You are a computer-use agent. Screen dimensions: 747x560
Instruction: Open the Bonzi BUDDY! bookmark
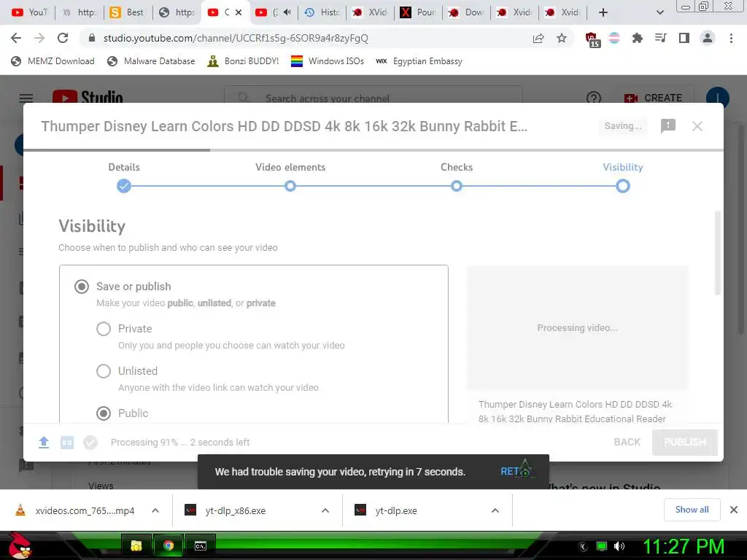point(243,61)
